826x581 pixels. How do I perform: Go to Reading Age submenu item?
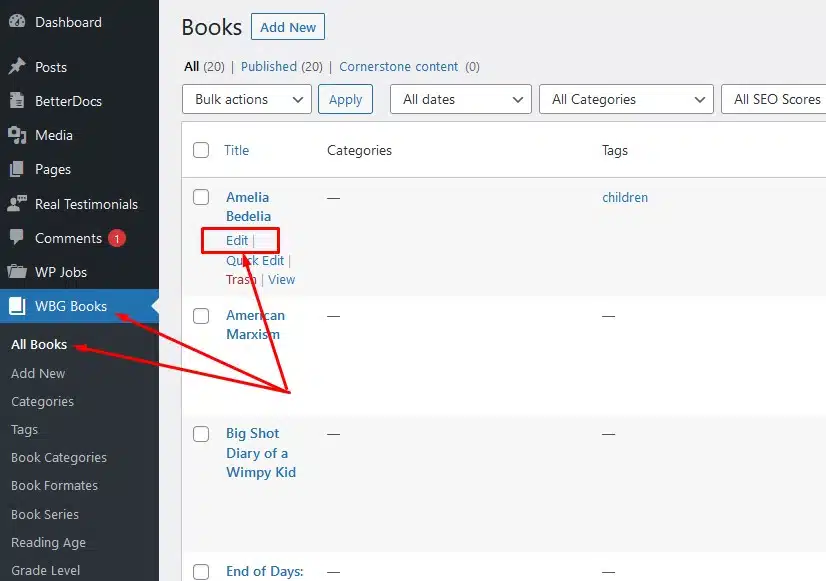[48, 542]
